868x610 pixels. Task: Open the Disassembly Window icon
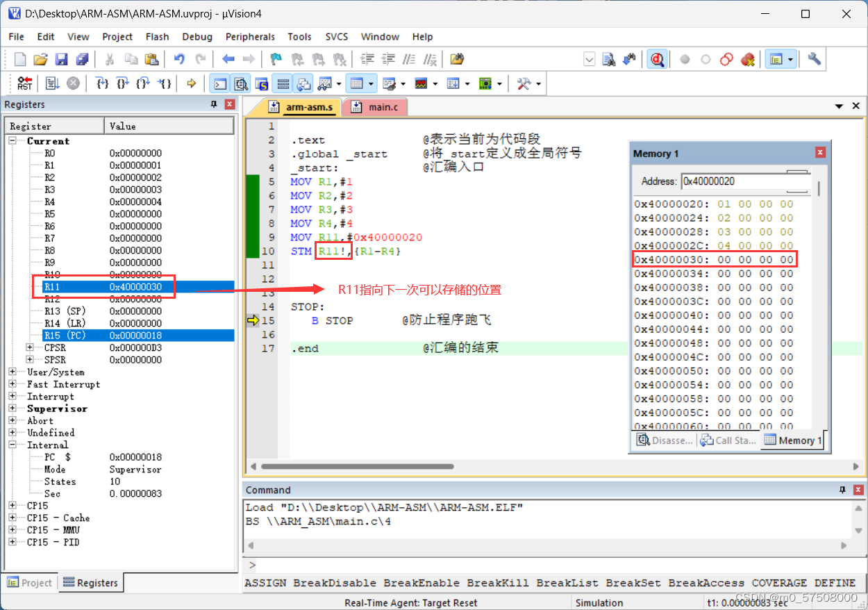click(241, 83)
